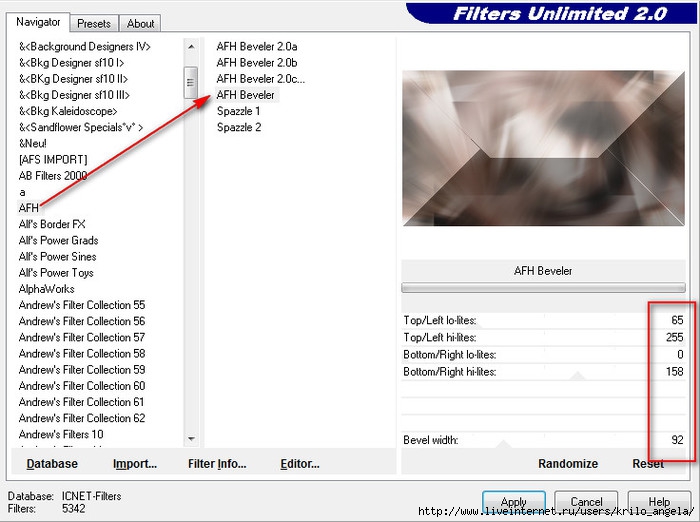Open the Presets tab

94,24
